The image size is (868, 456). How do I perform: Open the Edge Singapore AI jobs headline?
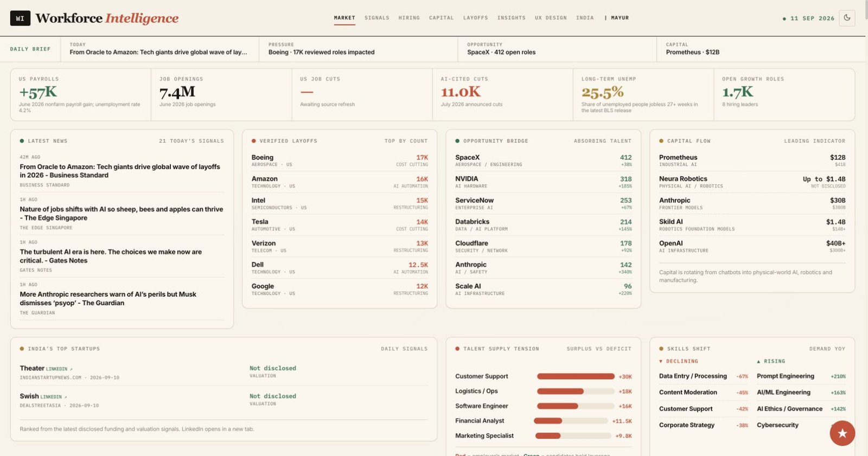[122, 214]
